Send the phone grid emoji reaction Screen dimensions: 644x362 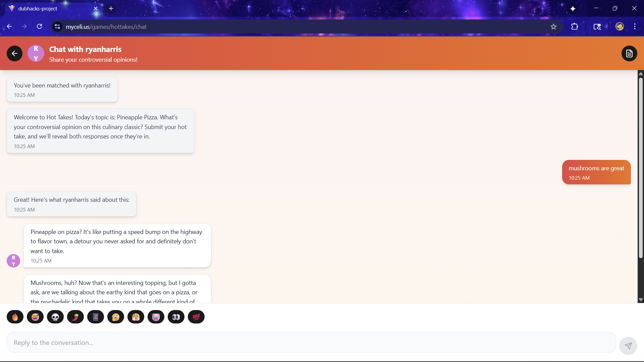96,317
